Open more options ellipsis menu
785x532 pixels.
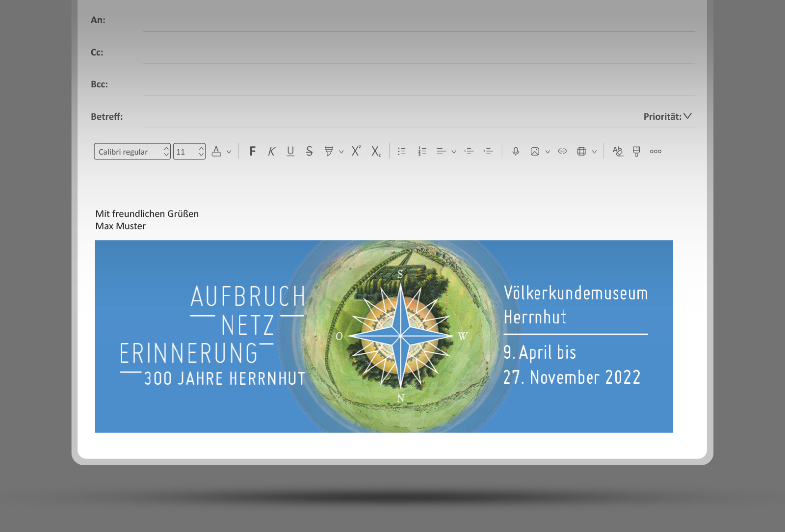pyautogui.click(x=655, y=151)
